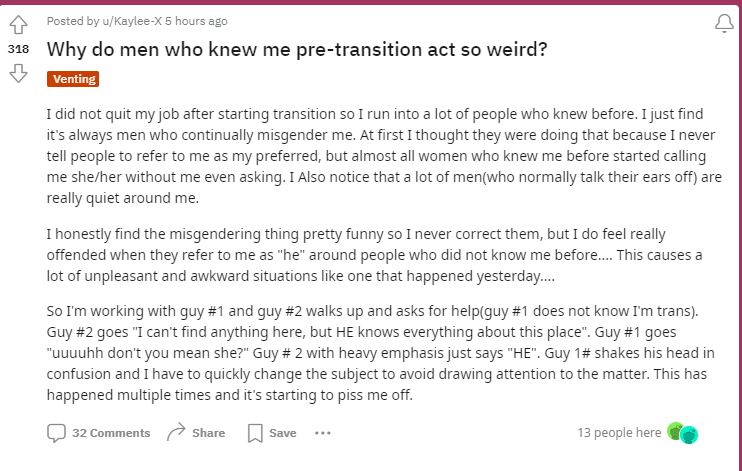The height and width of the screenshot is (471, 742).
Task: Click the 5 hours ago timestamp
Action: pos(196,21)
